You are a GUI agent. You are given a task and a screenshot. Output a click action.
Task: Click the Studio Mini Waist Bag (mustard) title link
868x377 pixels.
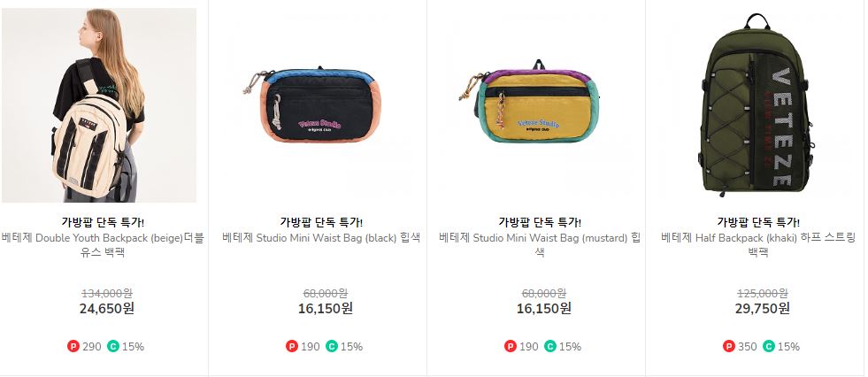(540, 245)
